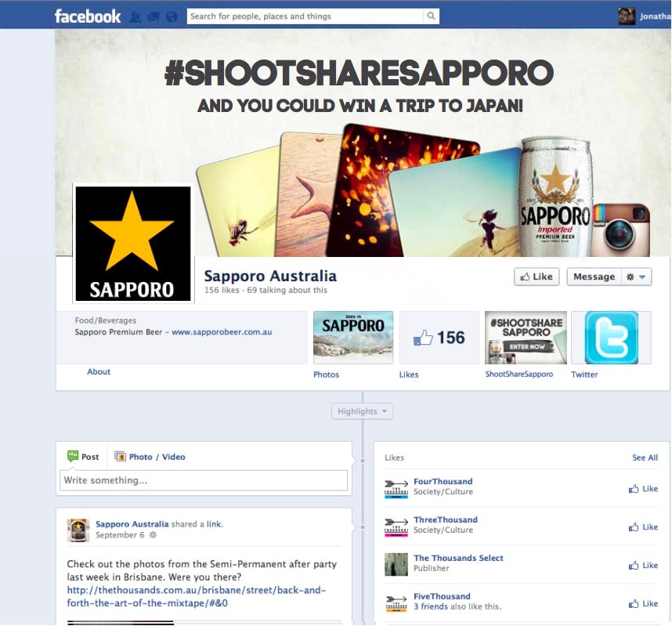Like the Sapporo Australia page

[537, 277]
